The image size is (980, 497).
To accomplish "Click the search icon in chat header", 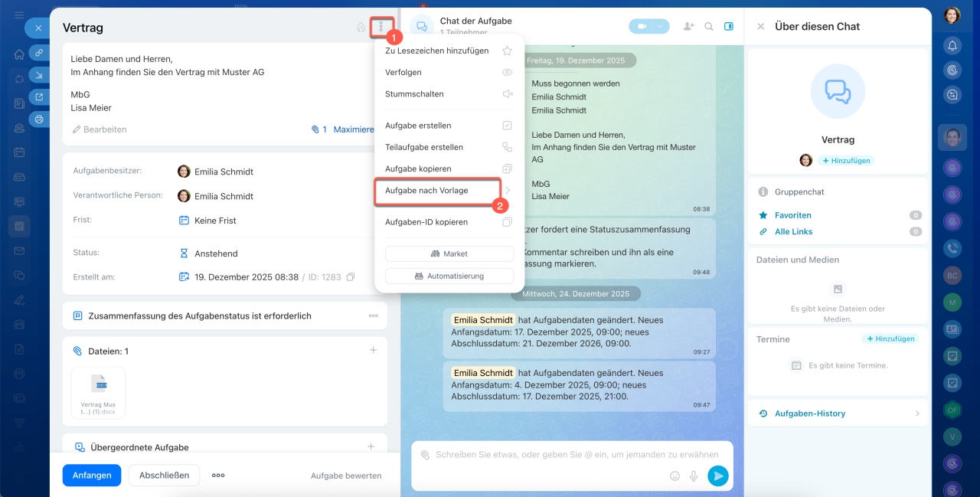I will pyautogui.click(x=709, y=26).
